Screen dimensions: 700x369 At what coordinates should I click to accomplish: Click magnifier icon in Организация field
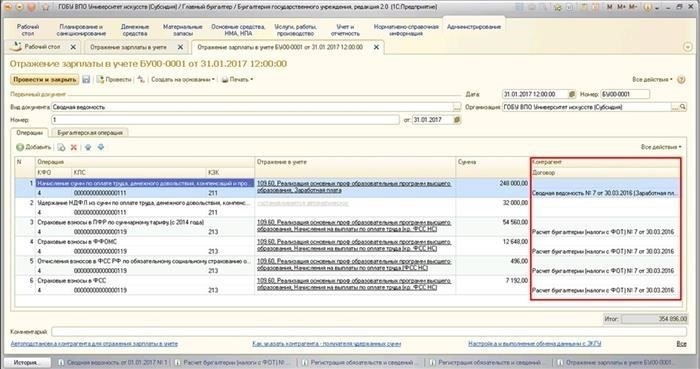click(683, 107)
